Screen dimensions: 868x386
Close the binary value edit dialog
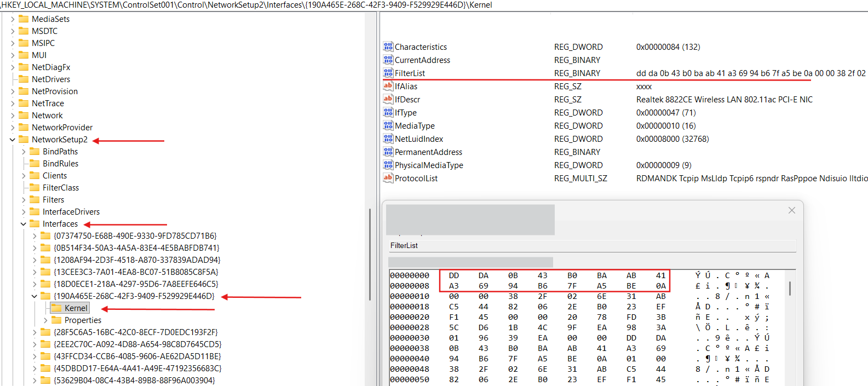(x=791, y=210)
